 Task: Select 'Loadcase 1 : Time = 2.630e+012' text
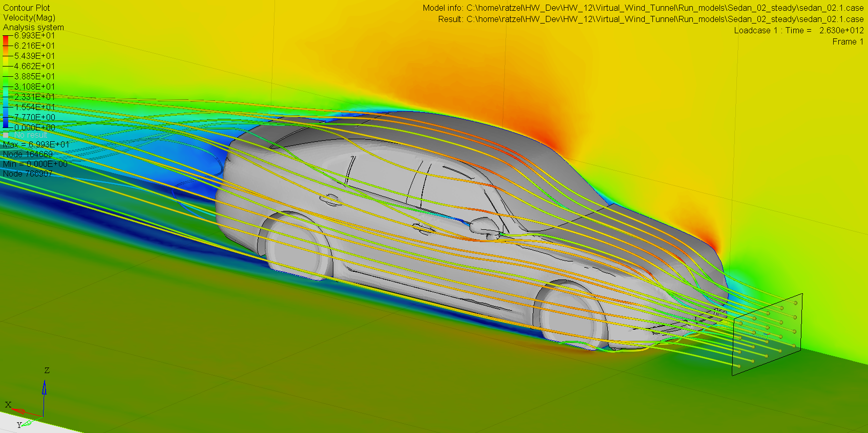click(x=799, y=30)
